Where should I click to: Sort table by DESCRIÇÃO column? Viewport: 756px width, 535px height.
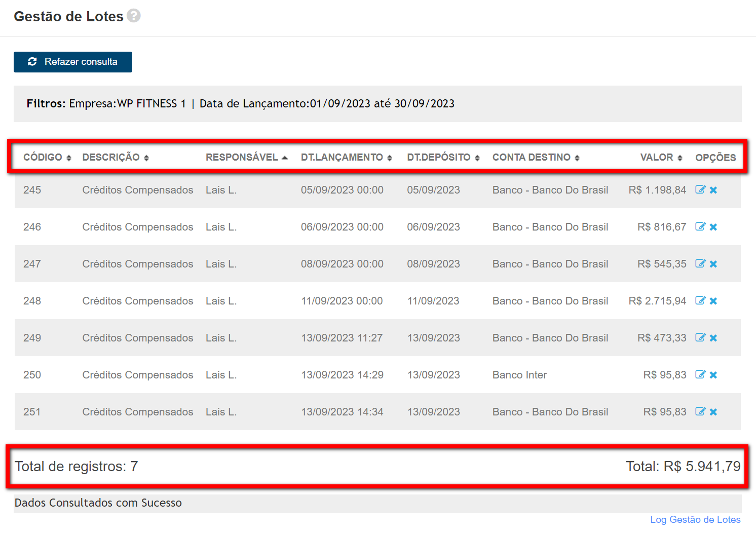pyautogui.click(x=116, y=158)
